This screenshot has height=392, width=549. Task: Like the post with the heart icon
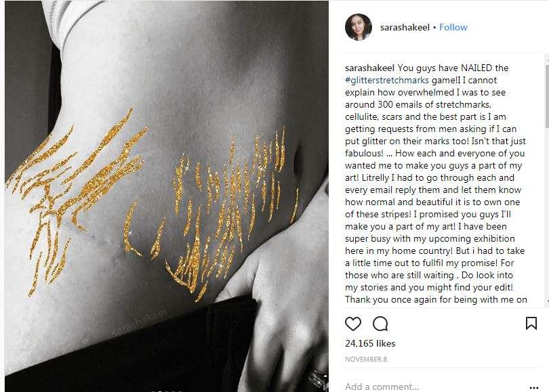353,324
